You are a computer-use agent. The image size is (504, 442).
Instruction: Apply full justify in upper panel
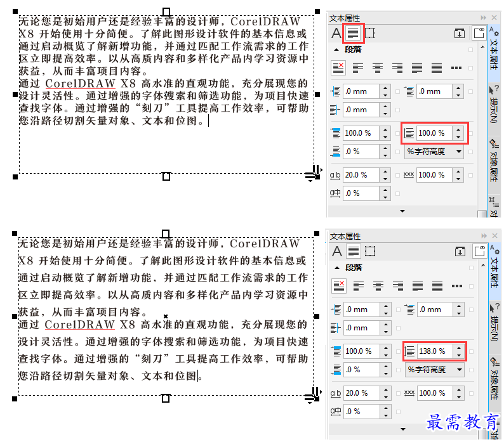click(417, 68)
